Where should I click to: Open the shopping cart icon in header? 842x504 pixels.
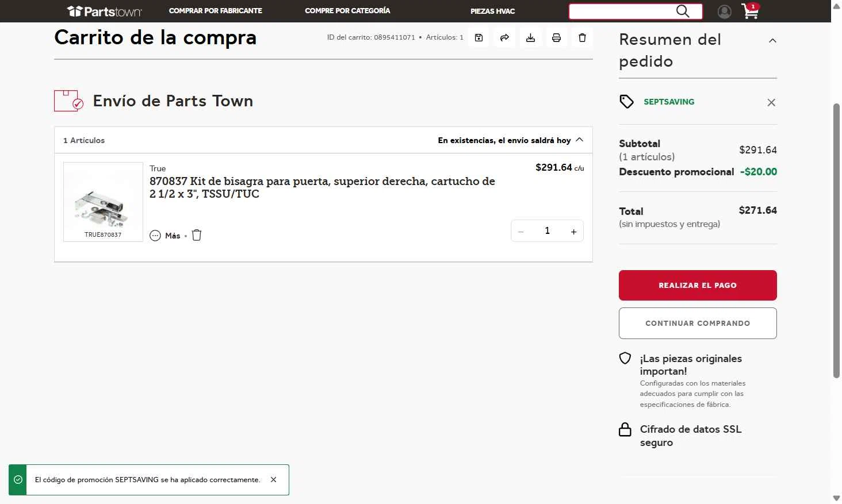click(750, 11)
